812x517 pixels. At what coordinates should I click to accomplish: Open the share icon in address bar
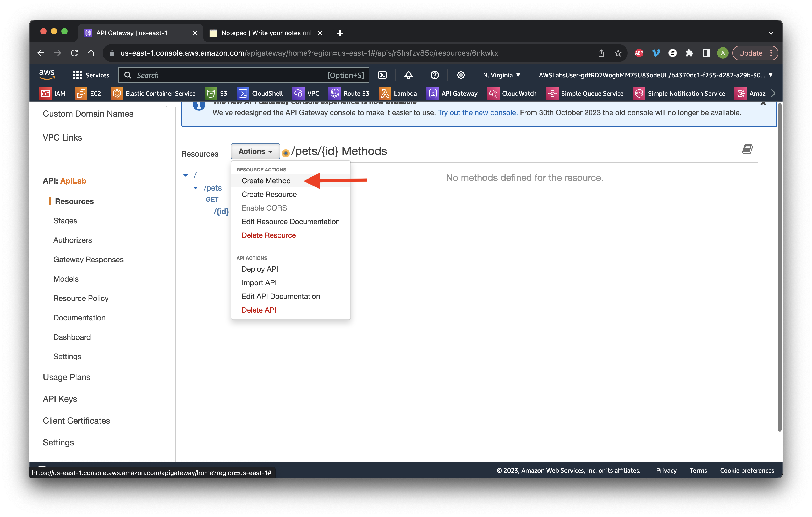[601, 53]
